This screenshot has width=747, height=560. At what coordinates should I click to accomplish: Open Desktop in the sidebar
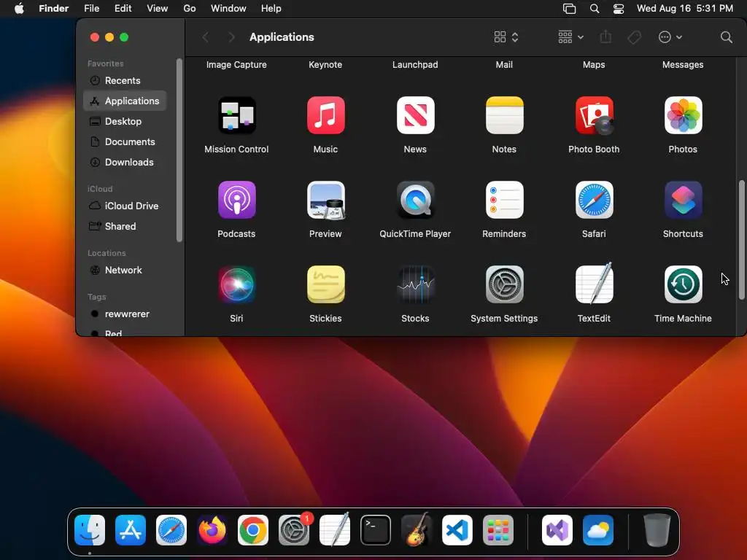click(x=125, y=122)
